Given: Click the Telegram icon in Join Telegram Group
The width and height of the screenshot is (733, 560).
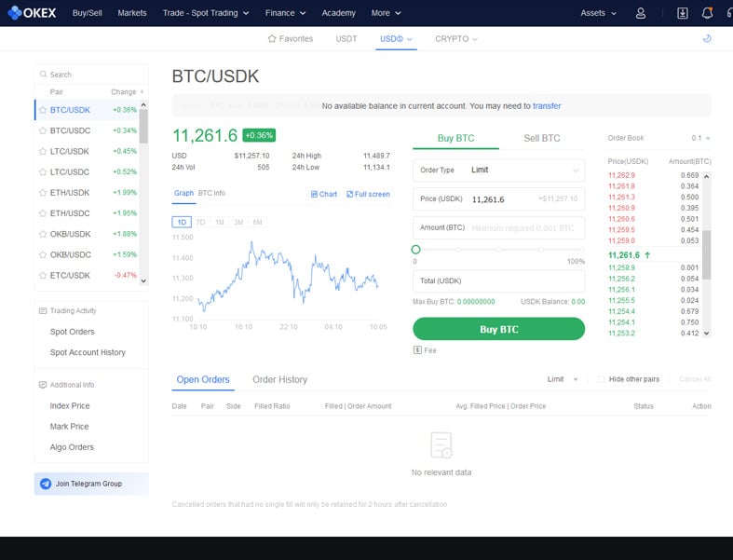Looking at the screenshot, I should coord(46,484).
